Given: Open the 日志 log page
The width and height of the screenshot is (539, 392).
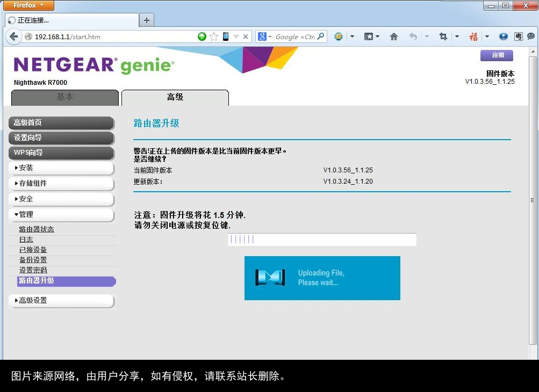Looking at the screenshot, I should (26, 239).
